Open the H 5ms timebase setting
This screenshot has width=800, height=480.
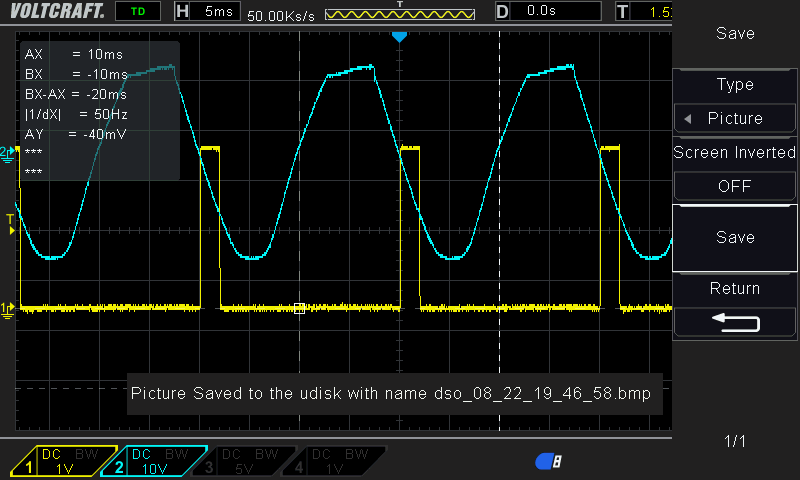coord(206,12)
